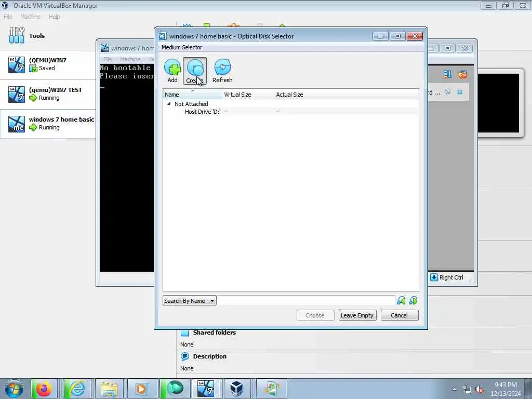Open Internet Explorer from the taskbar
Image resolution: width=532 pixels, height=399 pixels.
tap(77, 389)
